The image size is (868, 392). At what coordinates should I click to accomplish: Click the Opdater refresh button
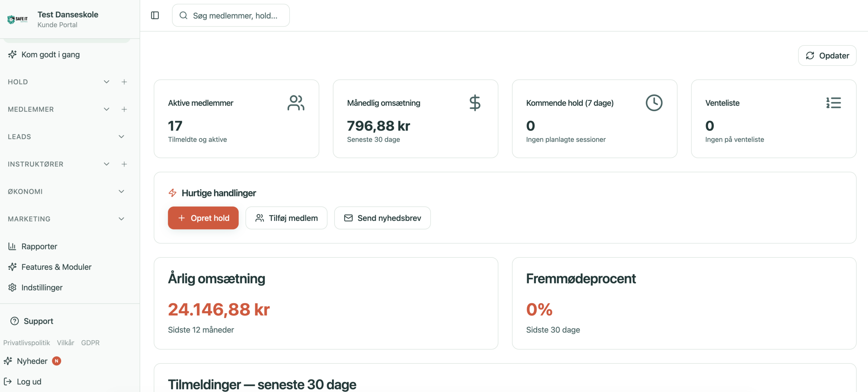point(827,56)
